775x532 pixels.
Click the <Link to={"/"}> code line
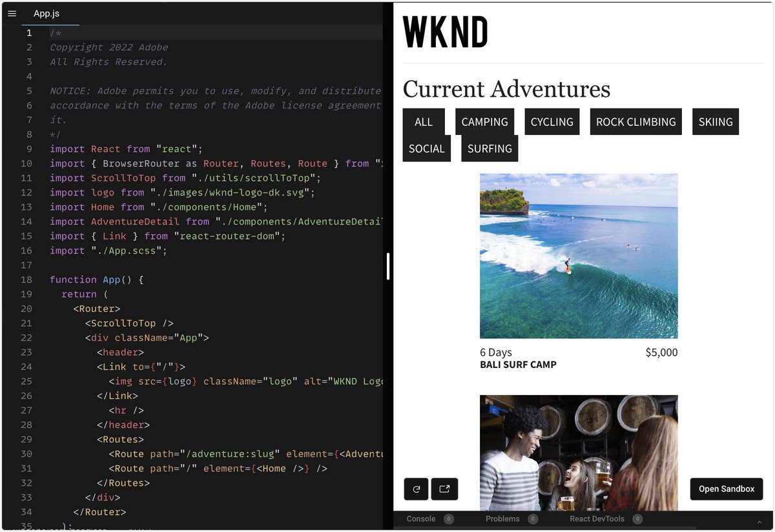point(141,367)
